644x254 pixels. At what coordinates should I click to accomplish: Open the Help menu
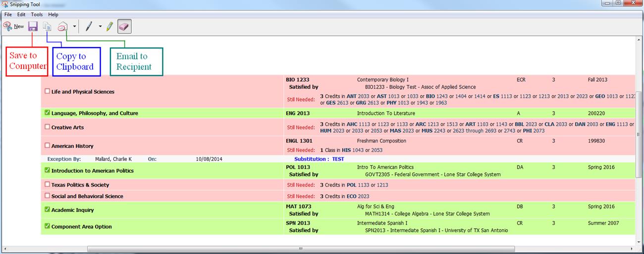click(53, 15)
